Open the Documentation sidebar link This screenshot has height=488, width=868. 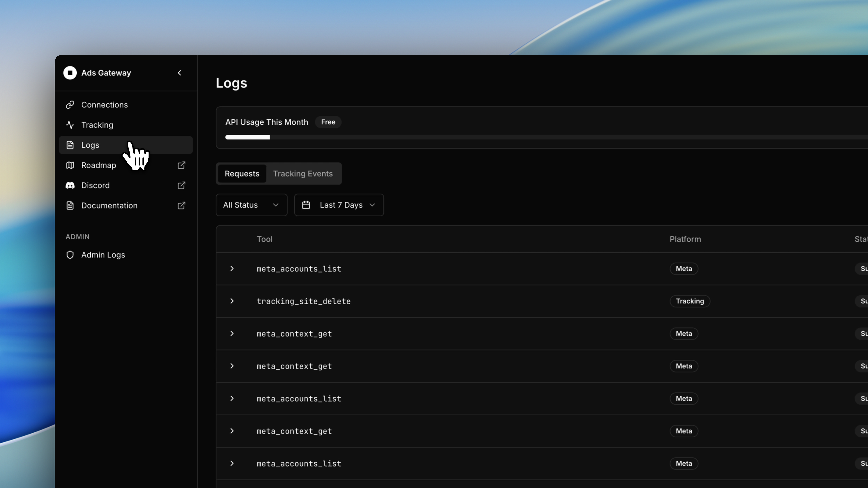click(x=109, y=205)
